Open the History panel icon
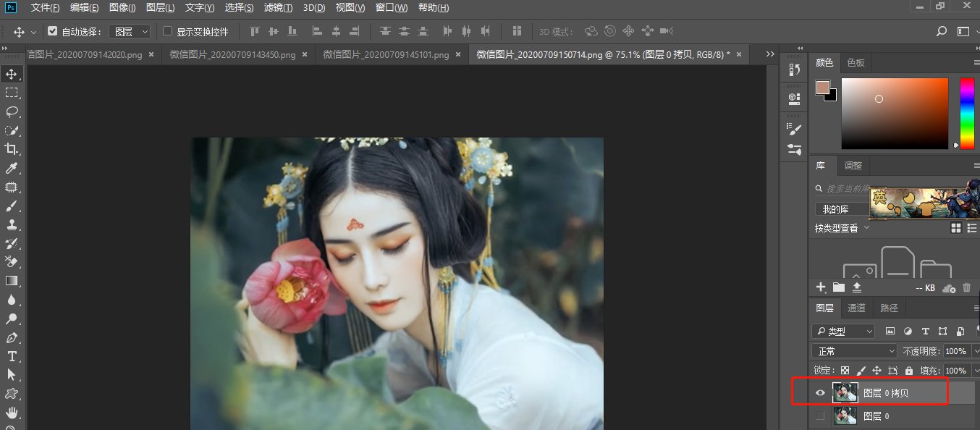 (x=793, y=69)
